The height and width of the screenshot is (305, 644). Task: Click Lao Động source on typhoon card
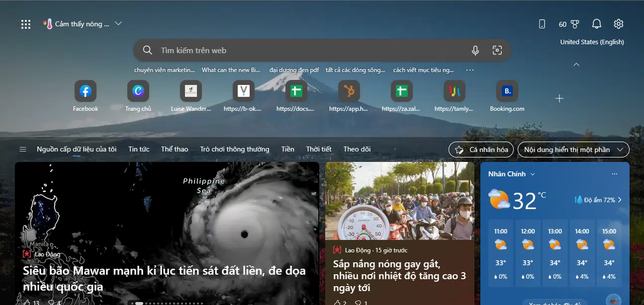pos(41,254)
